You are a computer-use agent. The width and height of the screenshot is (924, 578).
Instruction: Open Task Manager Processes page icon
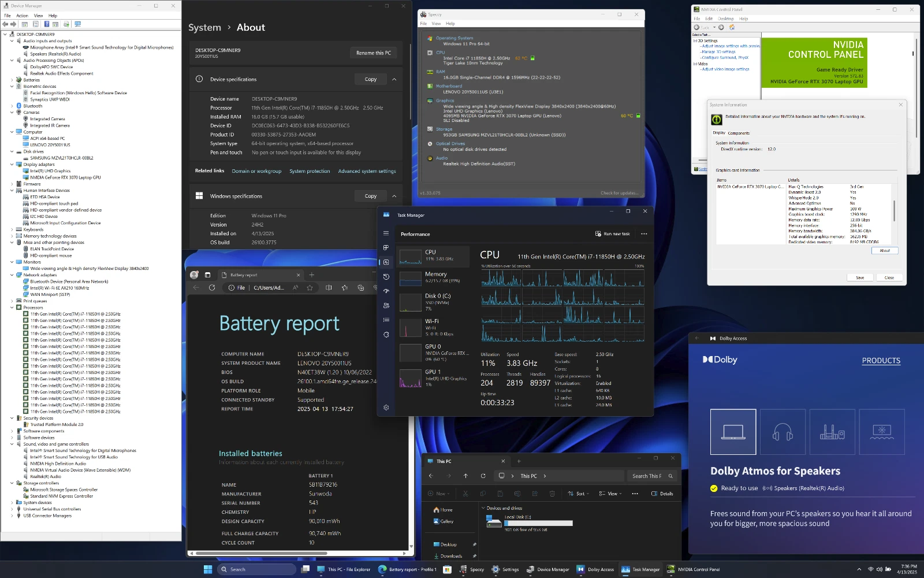386,248
